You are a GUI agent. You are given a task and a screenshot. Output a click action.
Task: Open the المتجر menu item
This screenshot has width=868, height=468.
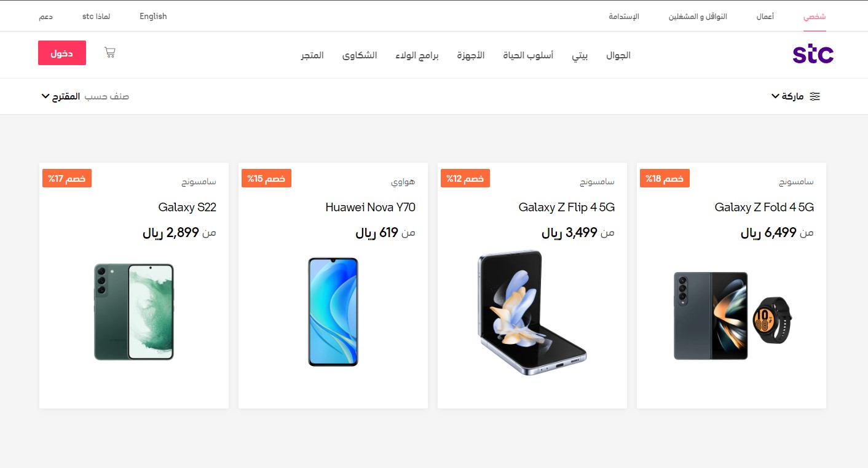pyautogui.click(x=312, y=55)
